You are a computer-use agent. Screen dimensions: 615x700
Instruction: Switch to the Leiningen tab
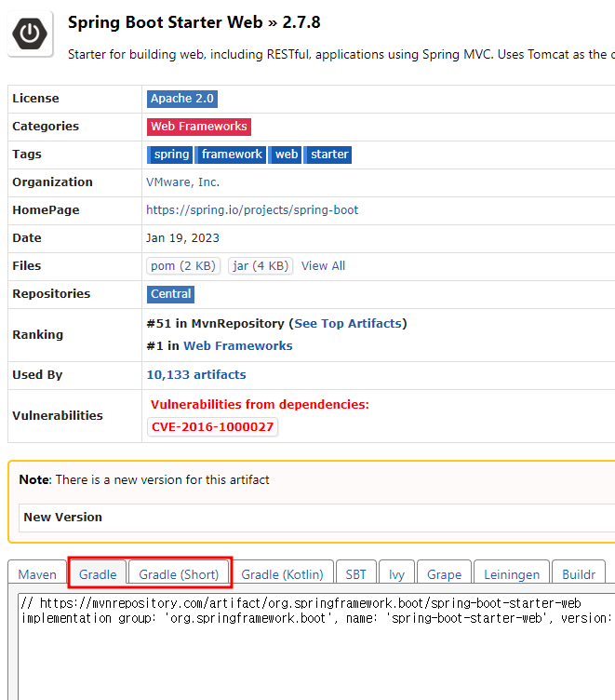[x=512, y=574]
